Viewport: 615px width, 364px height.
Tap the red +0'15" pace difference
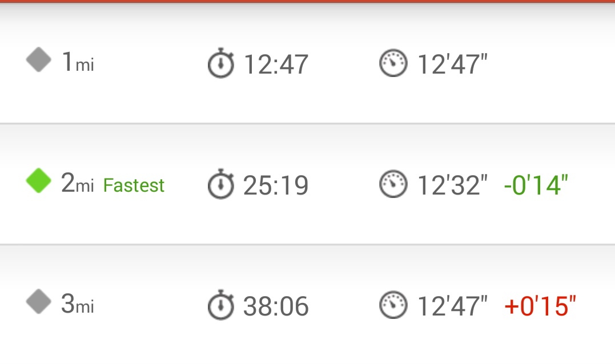[x=540, y=306]
